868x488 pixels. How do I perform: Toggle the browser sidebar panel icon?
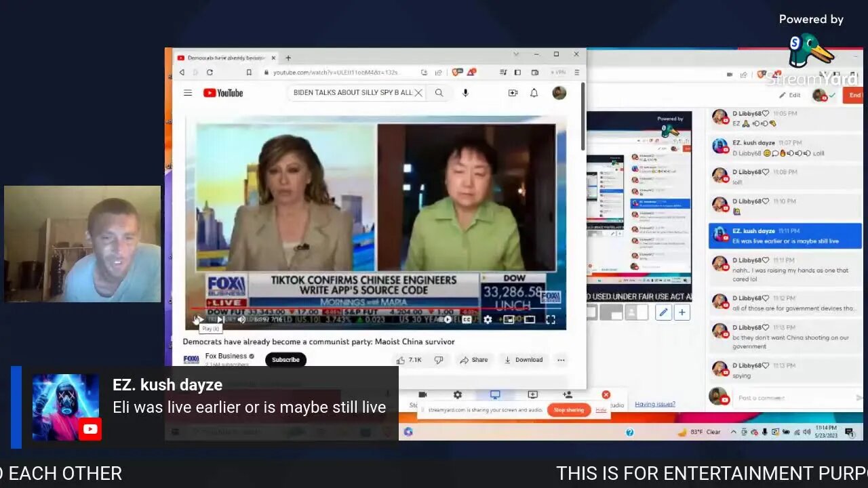pyautogui.click(x=517, y=73)
